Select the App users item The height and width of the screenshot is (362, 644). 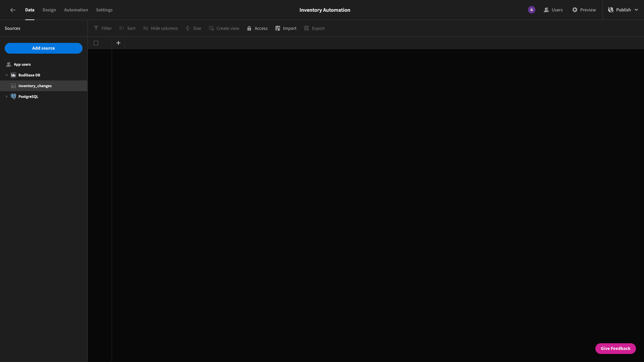(44, 64)
